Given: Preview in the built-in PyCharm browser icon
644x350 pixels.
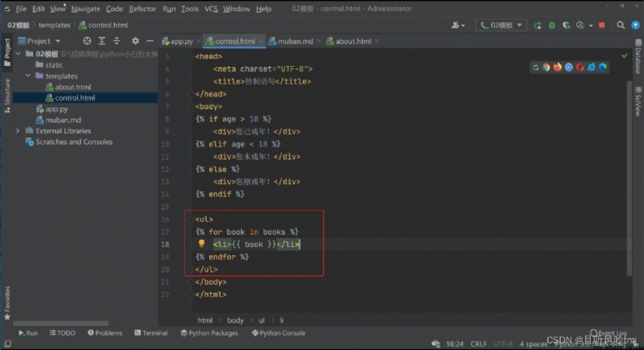Looking at the screenshot, I should click(535, 68).
